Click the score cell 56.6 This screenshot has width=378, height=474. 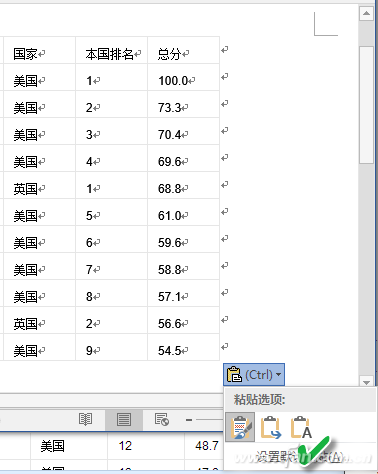184,320
